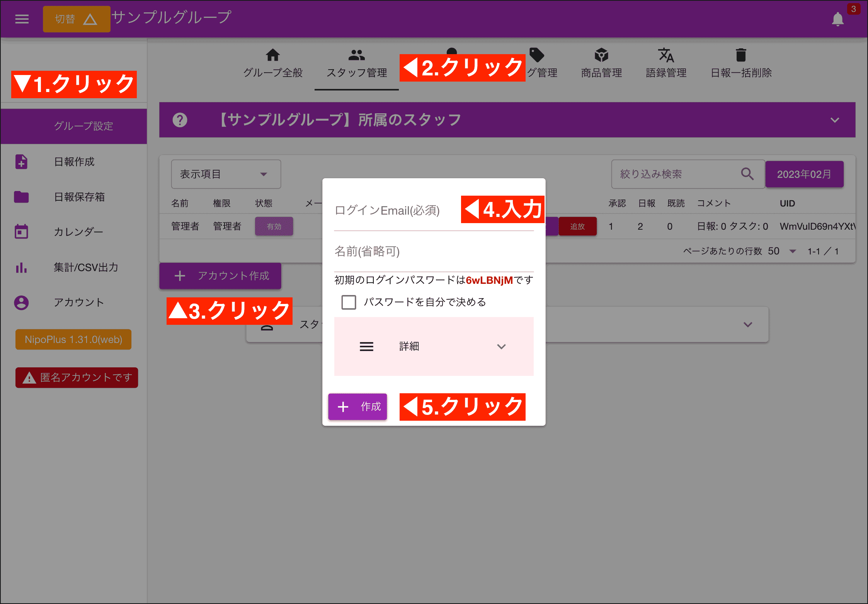
Task: Click the magnifier icon in the search bar
Action: (748, 174)
